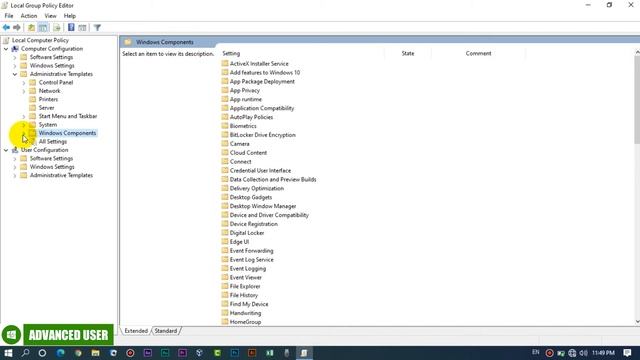Viewport: 640px width, 360px height.
Task: Open the Help menu
Action: click(x=70, y=16)
